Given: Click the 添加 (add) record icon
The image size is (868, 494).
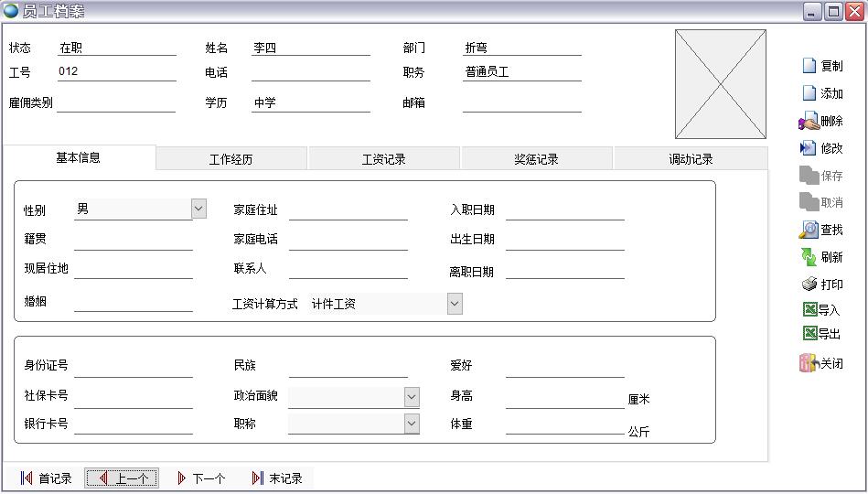Looking at the screenshot, I should coord(809,93).
